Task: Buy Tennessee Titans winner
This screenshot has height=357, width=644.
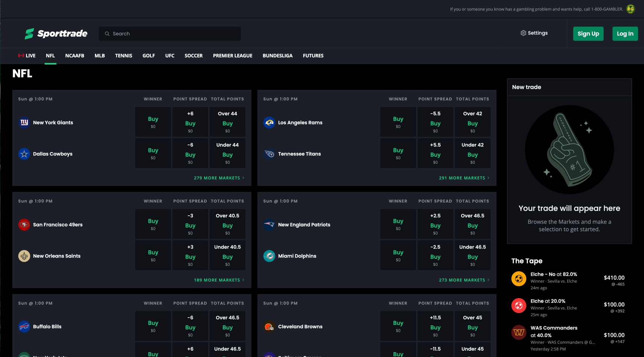Action: point(398,153)
